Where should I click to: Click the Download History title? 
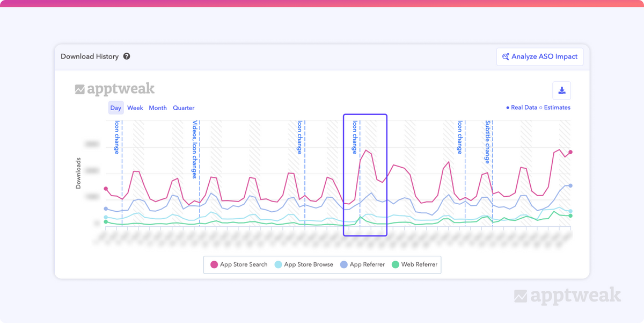(x=90, y=56)
